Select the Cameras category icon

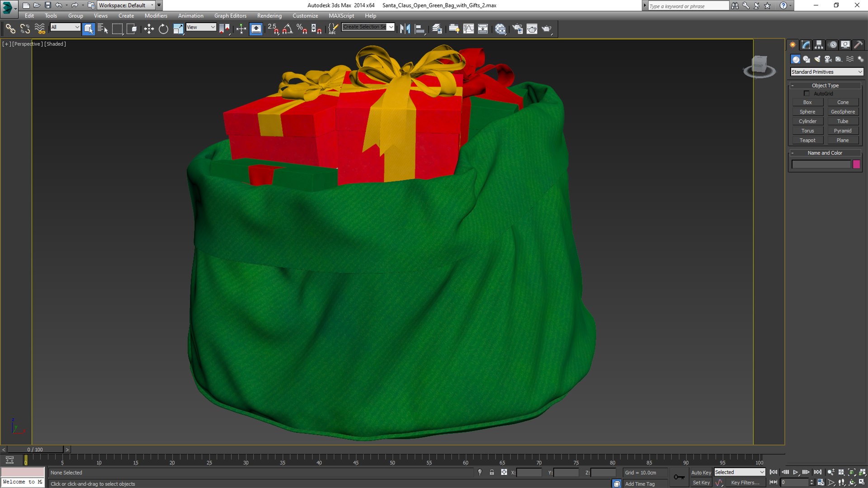[x=828, y=59]
